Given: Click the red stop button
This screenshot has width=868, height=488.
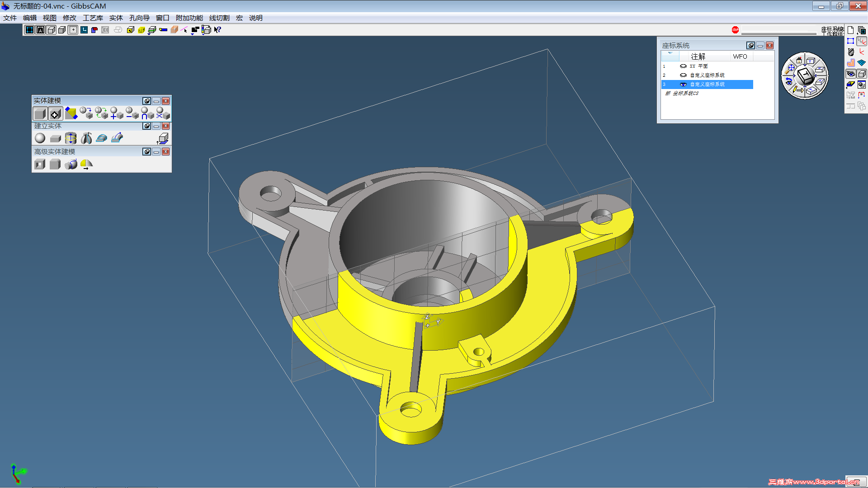Looking at the screenshot, I should [735, 30].
